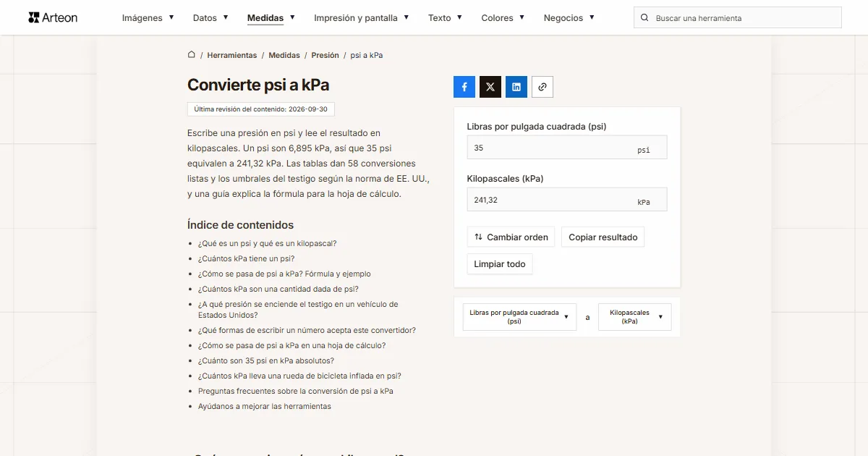Click the search magnifier icon
The height and width of the screenshot is (456, 868).
coord(645,18)
